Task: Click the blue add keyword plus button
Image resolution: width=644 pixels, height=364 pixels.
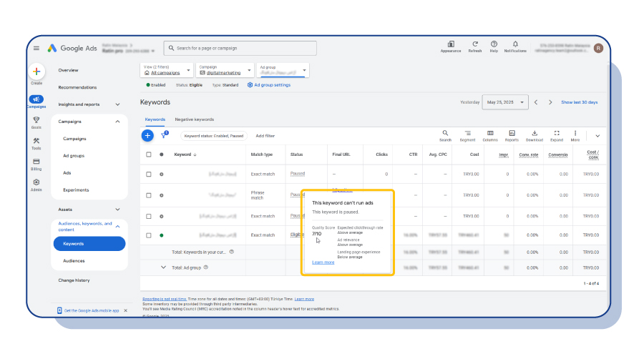Action: click(x=147, y=135)
